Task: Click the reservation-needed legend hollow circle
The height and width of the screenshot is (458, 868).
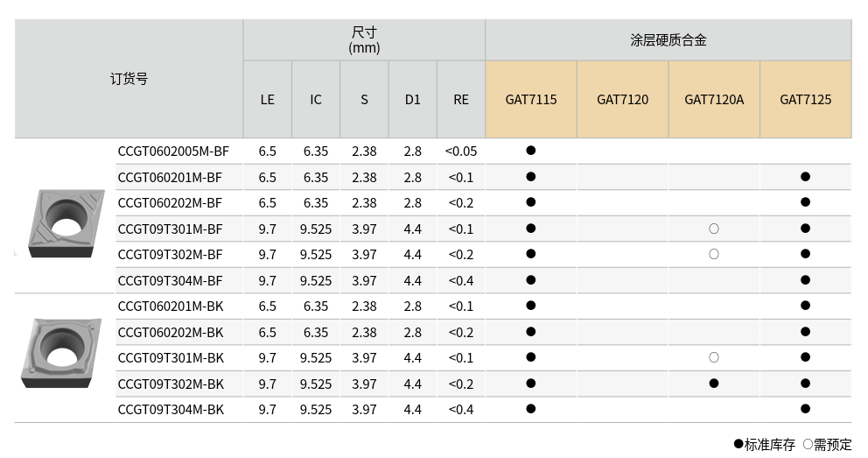Action: [807, 444]
